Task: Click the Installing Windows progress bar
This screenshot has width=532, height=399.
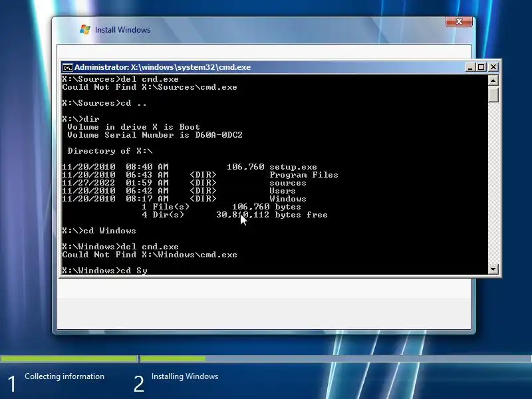Action: [x=336, y=358]
